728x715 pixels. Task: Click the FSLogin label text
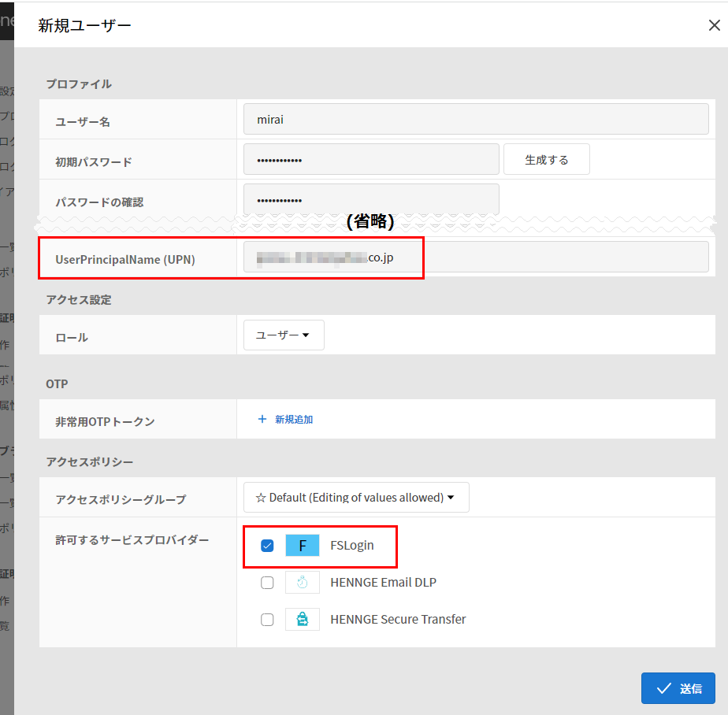click(x=352, y=545)
